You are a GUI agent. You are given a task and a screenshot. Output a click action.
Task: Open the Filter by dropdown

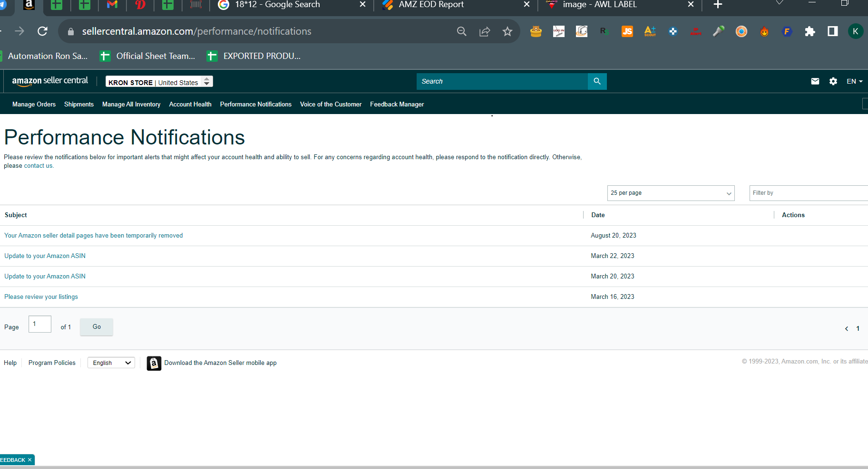809,193
